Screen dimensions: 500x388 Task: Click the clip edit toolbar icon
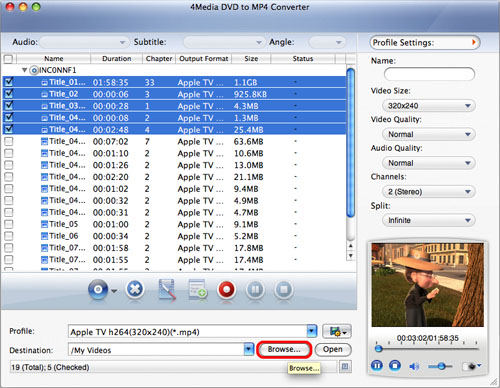167,289
